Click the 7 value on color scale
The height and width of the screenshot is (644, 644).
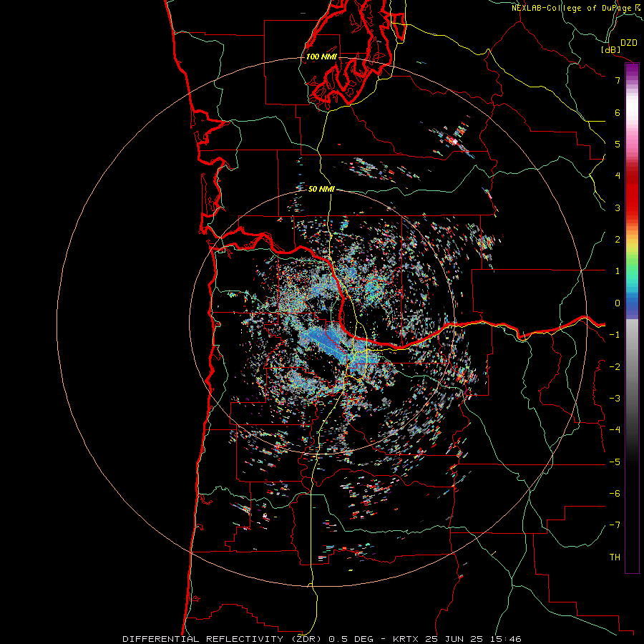click(x=618, y=80)
